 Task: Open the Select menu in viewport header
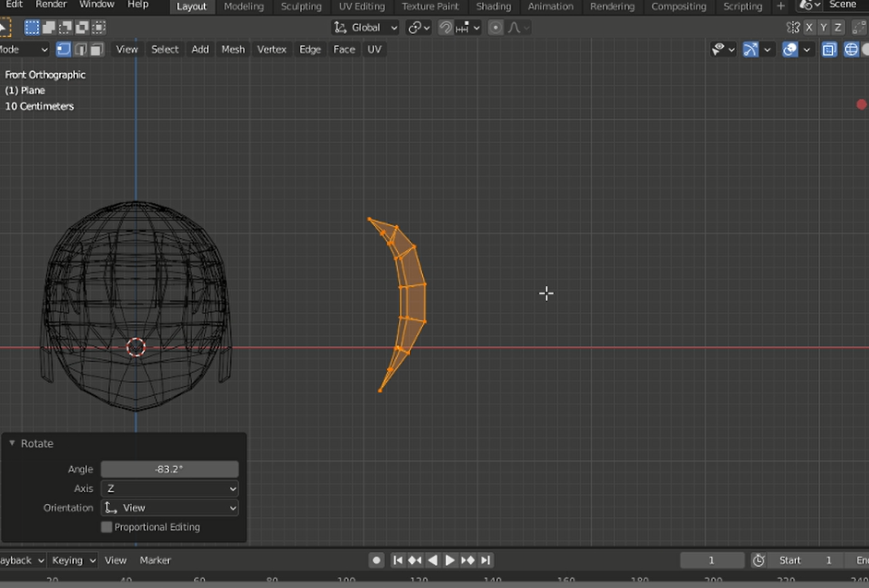pos(164,49)
